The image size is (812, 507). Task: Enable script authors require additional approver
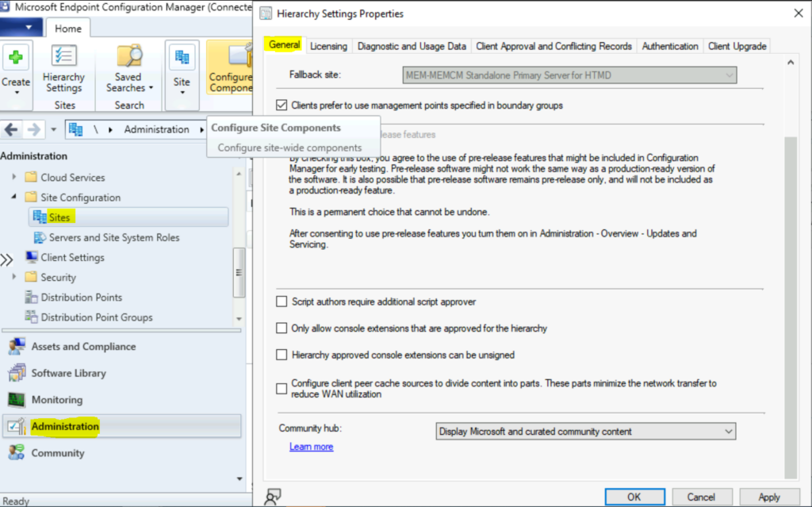point(282,302)
